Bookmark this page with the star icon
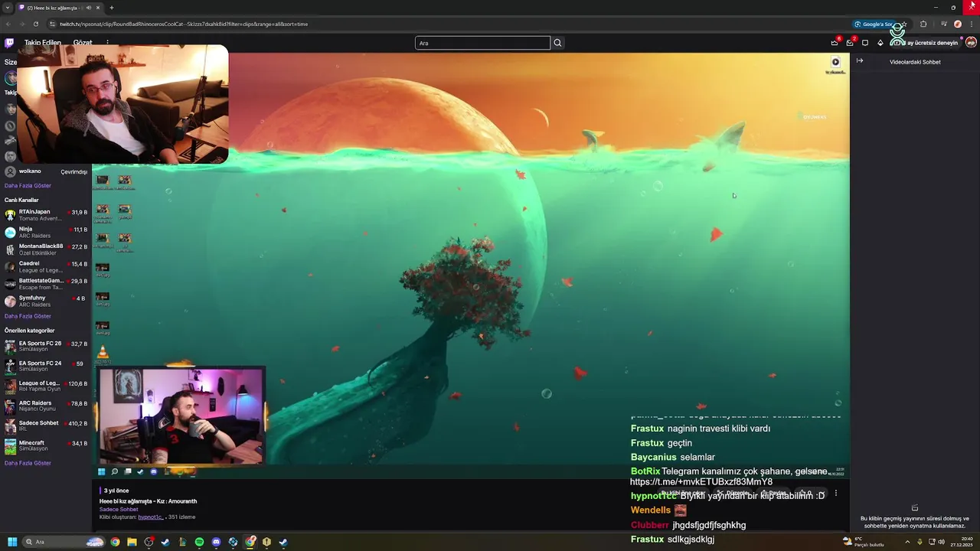This screenshot has width=980, height=551. tap(904, 24)
